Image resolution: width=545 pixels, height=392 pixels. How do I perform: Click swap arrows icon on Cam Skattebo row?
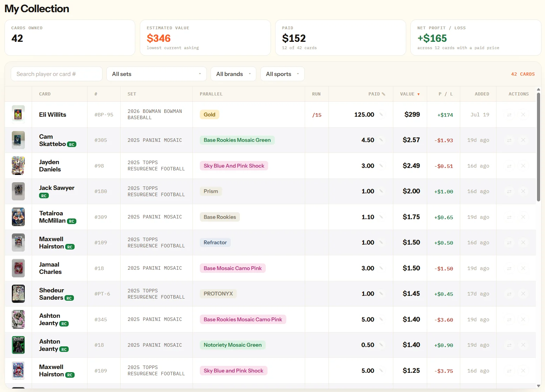click(509, 140)
